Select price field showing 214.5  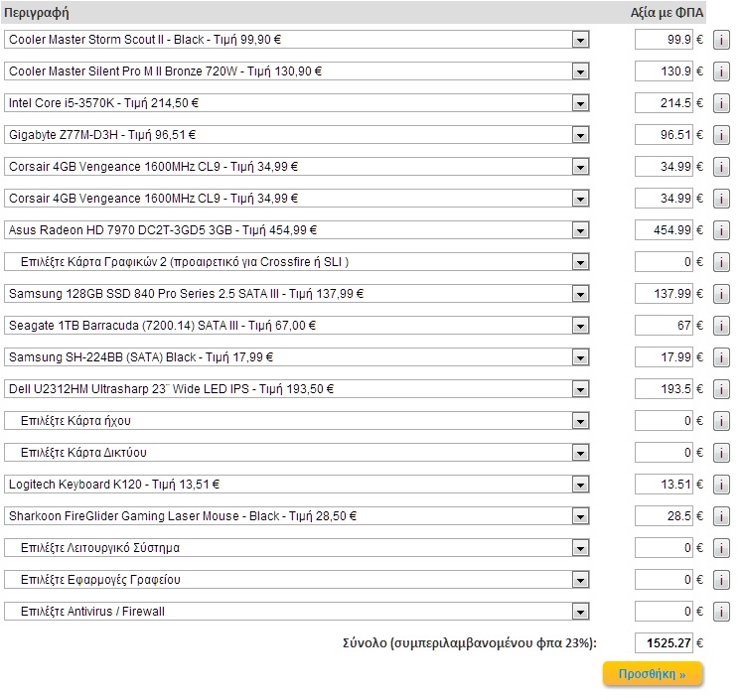tap(664, 103)
